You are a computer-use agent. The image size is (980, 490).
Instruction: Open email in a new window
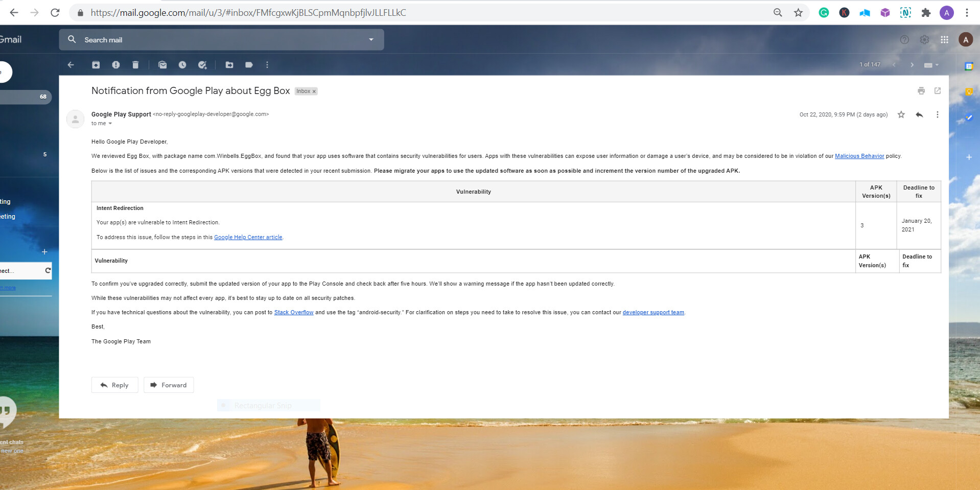(938, 91)
